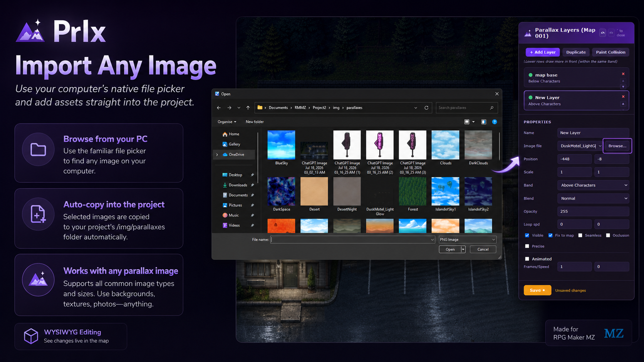Refresh the parallaxes folder view
The width and height of the screenshot is (644, 362).
click(426, 108)
